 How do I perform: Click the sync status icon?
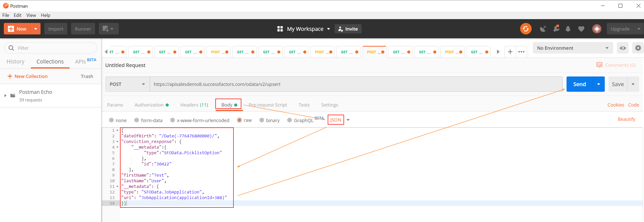click(x=525, y=29)
